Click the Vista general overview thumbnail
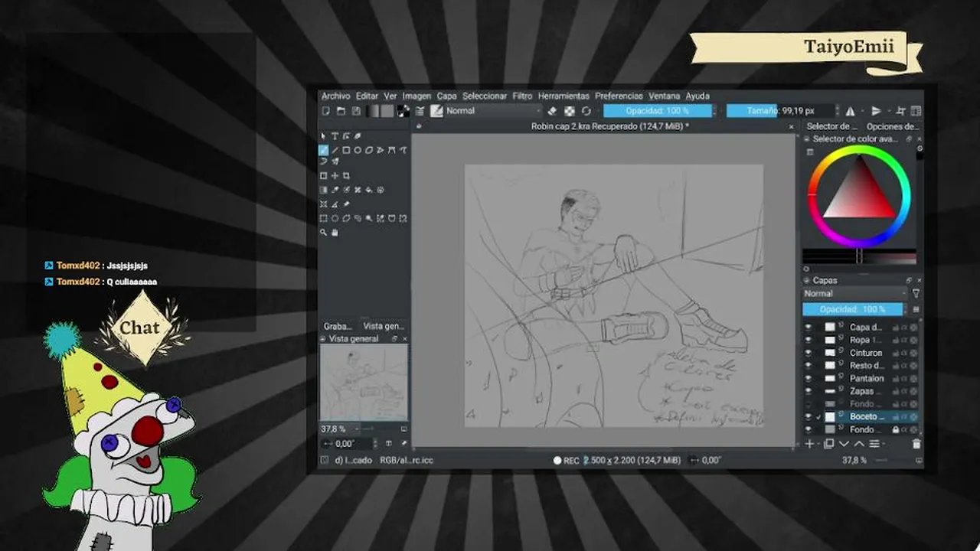The width and height of the screenshot is (980, 551). (364, 383)
